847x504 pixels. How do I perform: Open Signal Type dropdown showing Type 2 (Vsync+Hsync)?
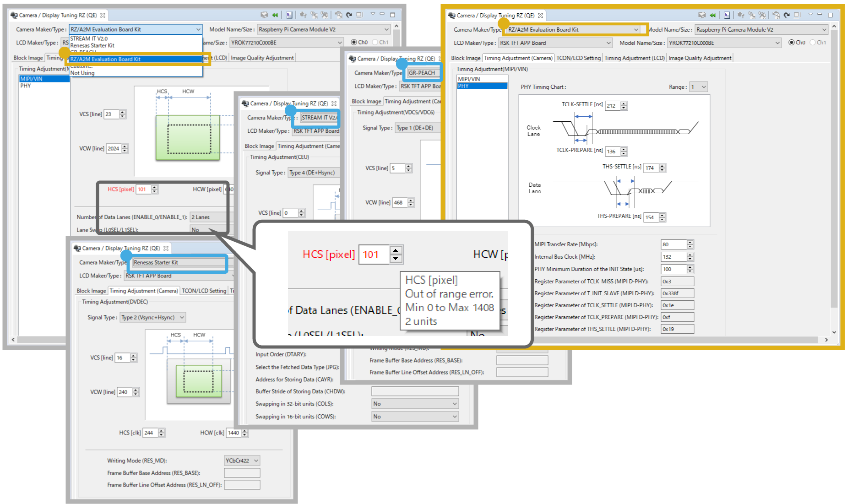tap(153, 317)
